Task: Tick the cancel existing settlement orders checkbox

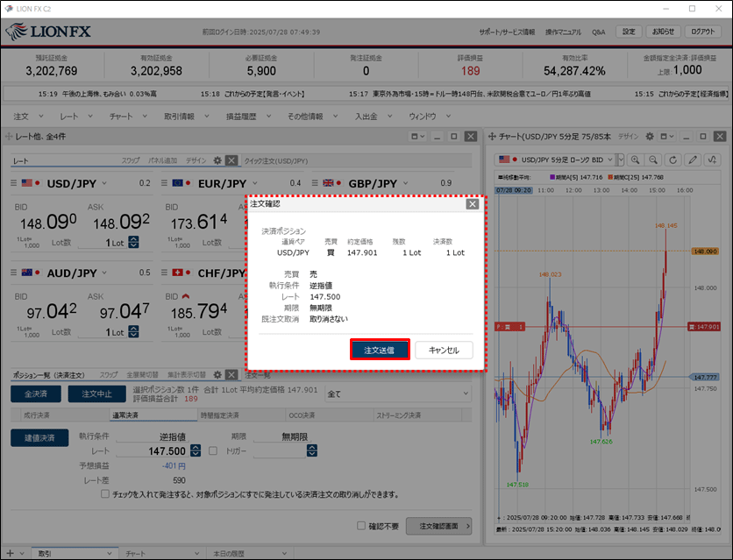Action: pos(106,494)
